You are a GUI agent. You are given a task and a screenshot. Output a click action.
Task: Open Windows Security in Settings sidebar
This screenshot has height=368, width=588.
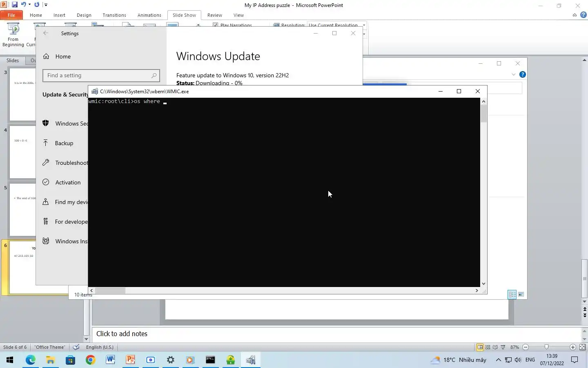click(65, 123)
